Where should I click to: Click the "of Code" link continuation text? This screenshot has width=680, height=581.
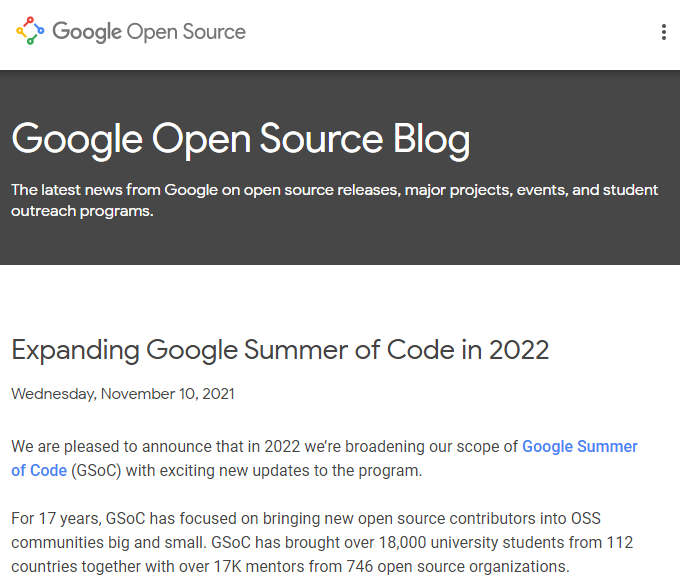click(39, 470)
